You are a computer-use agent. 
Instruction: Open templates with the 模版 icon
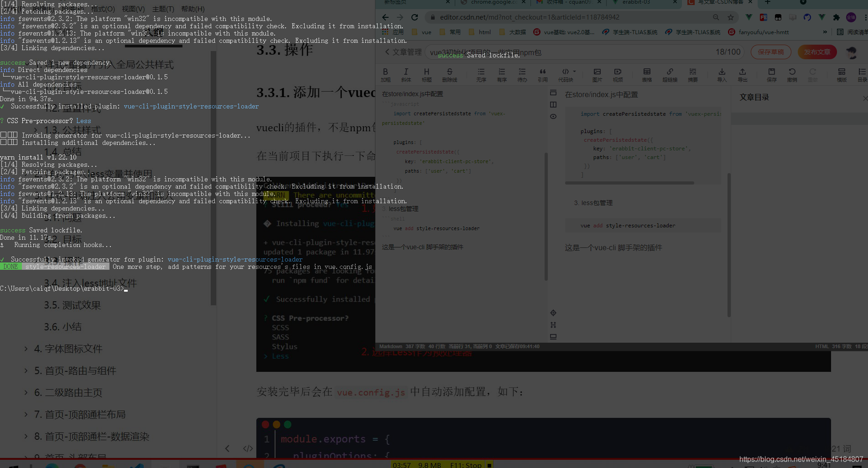(x=842, y=75)
